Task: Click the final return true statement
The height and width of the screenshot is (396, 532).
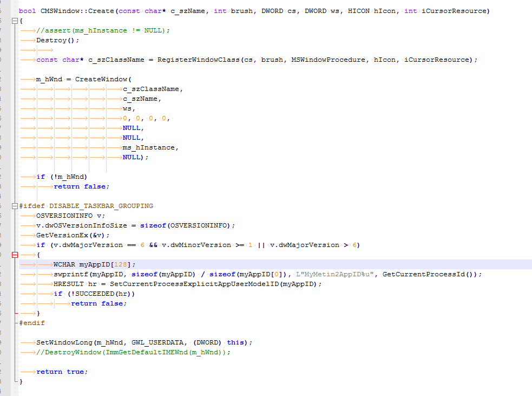Action: pos(62,371)
